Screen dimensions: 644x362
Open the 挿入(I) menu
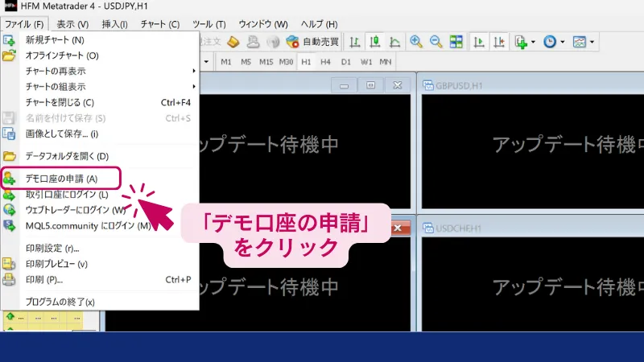pyautogui.click(x=114, y=24)
